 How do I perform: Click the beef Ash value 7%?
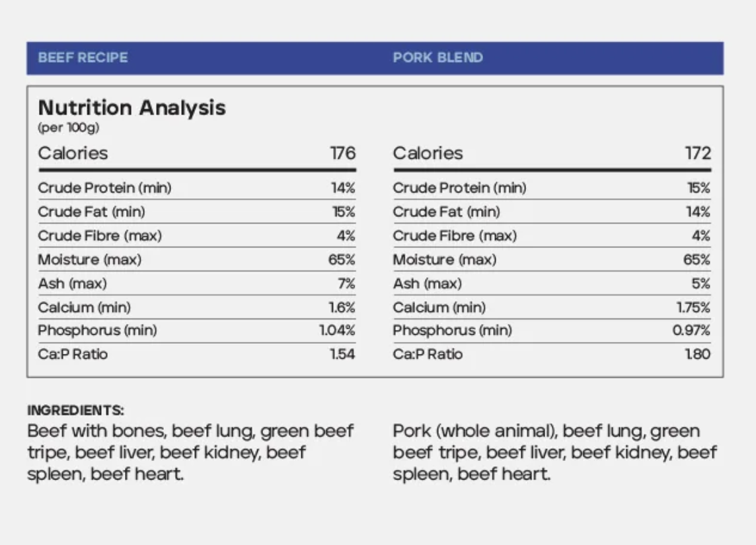pyautogui.click(x=346, y=284)
